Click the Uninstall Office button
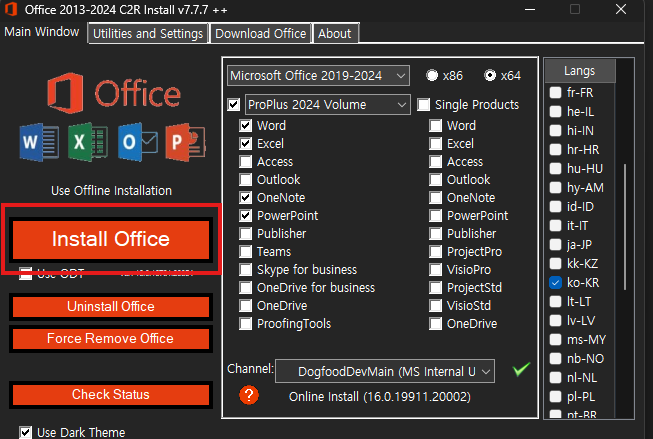Screen dimensions: 653x439 [x=111, y=307]
